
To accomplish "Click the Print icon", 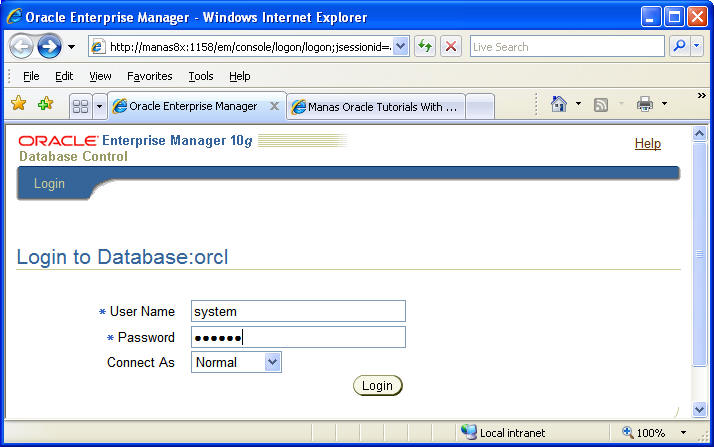I will point(645,104).
